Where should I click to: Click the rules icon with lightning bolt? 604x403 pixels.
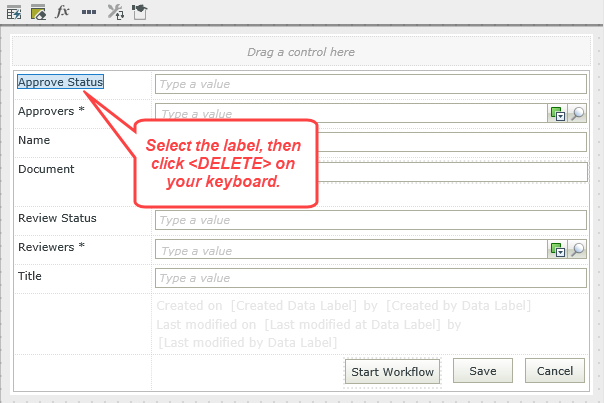point(13,12)
